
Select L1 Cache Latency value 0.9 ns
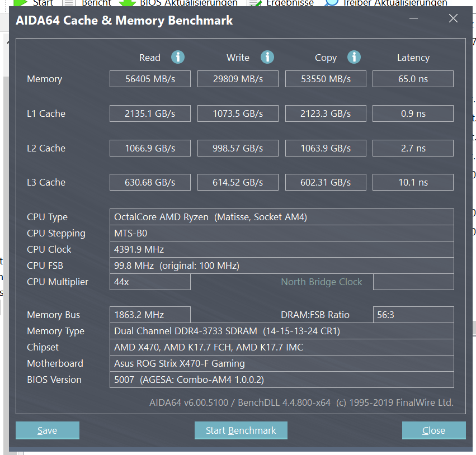pyautogui.click(x=413, y=113)
